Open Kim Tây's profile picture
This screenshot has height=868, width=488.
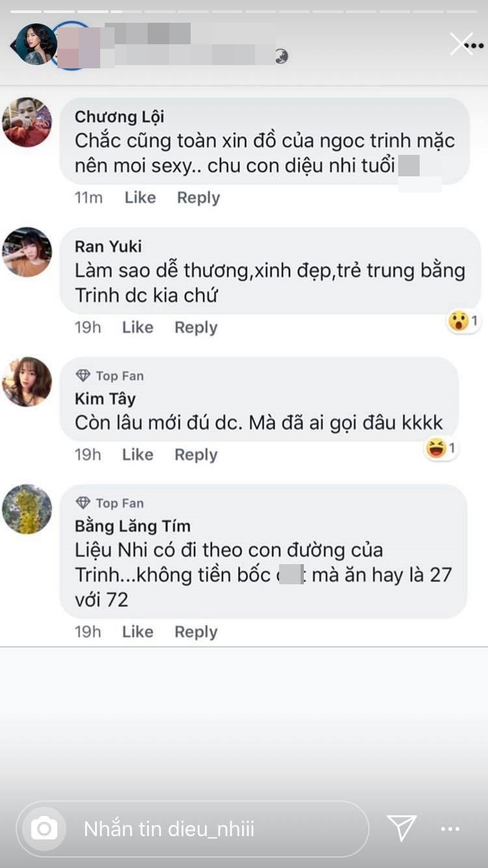point(27,381)
